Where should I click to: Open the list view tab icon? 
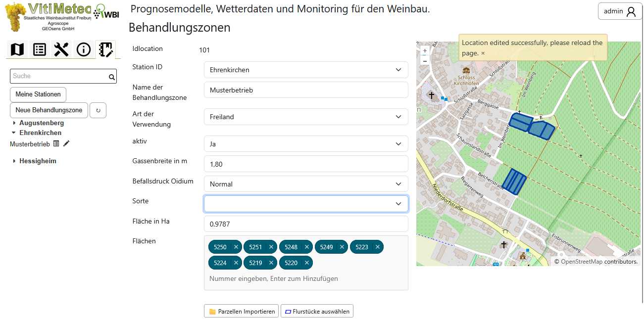(40, 49)
